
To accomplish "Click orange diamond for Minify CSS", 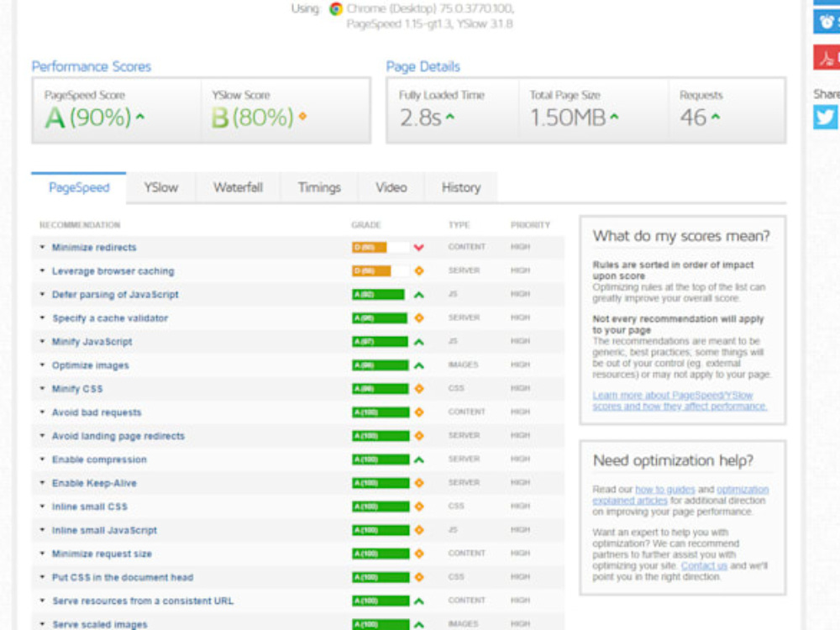I will 419,389.
